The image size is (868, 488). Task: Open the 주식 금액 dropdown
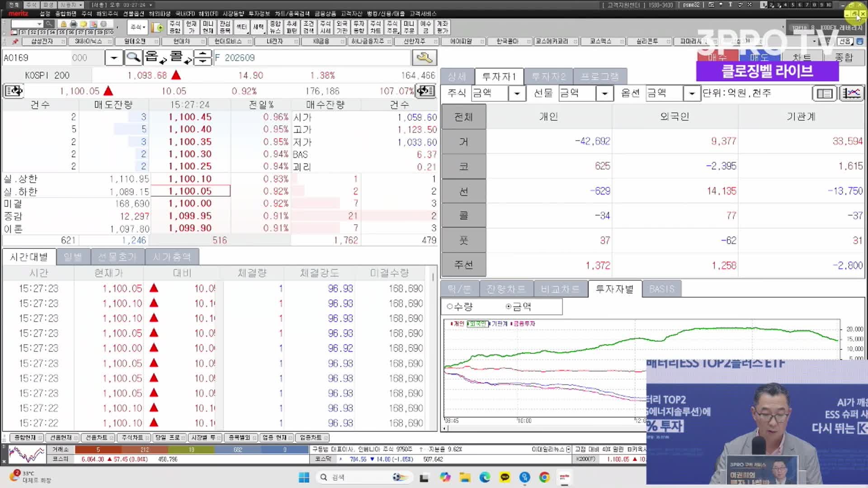pos(516,94)
